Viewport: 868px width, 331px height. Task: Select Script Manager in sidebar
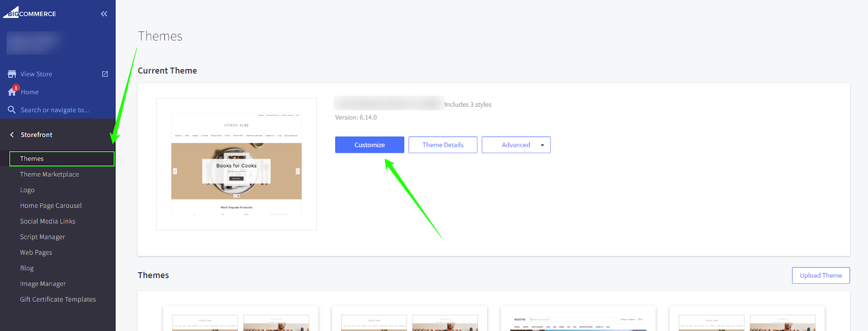pos(42,237)
